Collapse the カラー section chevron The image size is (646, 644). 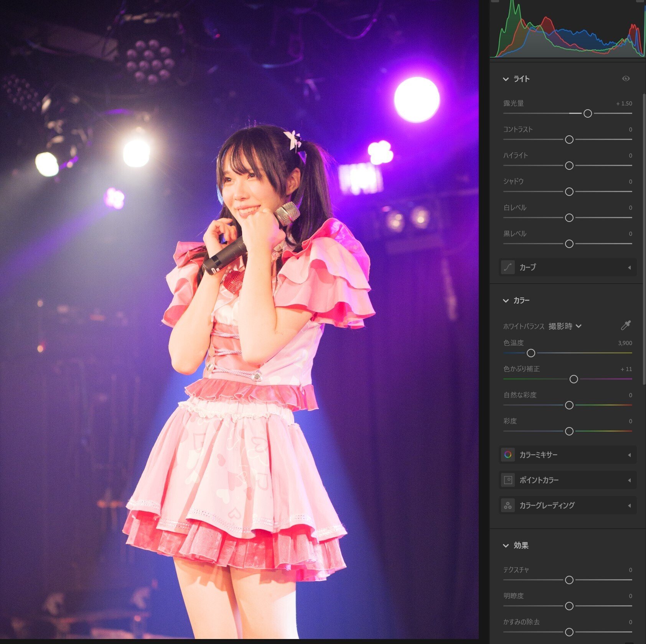506,301
